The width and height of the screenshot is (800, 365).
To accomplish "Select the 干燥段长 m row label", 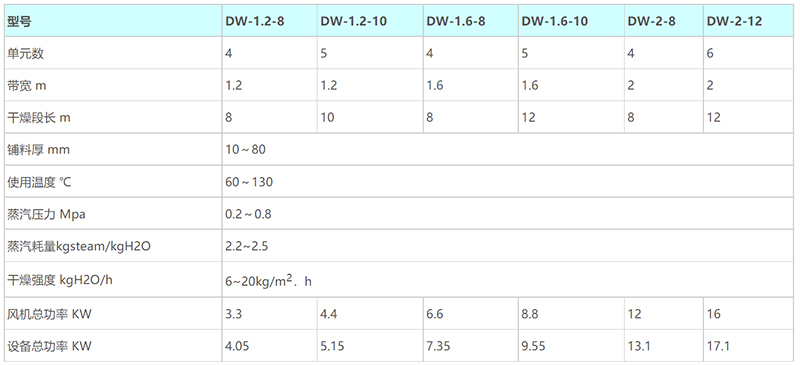I will (39, 117).
